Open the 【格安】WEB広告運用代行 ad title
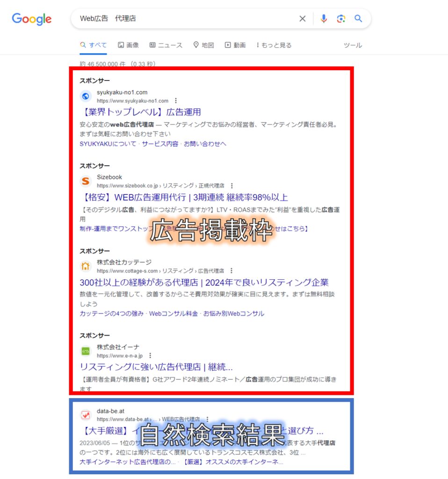 pyautogui.click(x=184, y=197)
